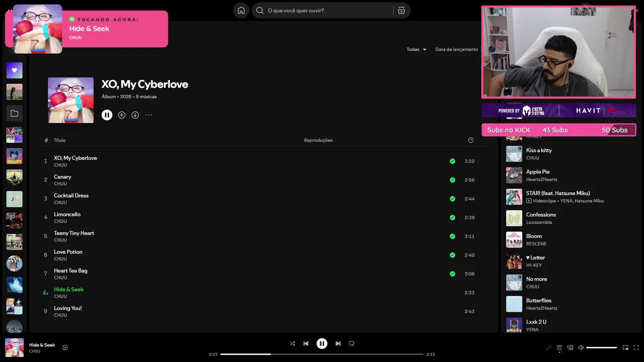Toggle saved checkmark for Heart Tea Bag

pos(452,274)
